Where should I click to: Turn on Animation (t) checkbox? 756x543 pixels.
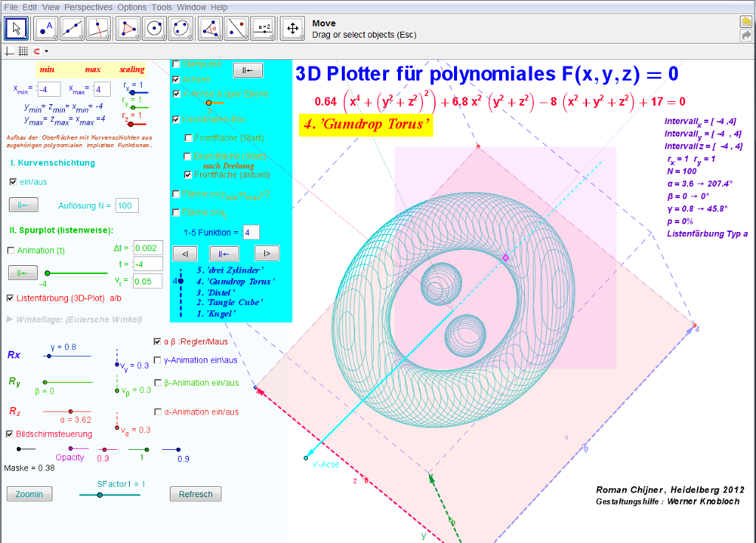[10, 250]
